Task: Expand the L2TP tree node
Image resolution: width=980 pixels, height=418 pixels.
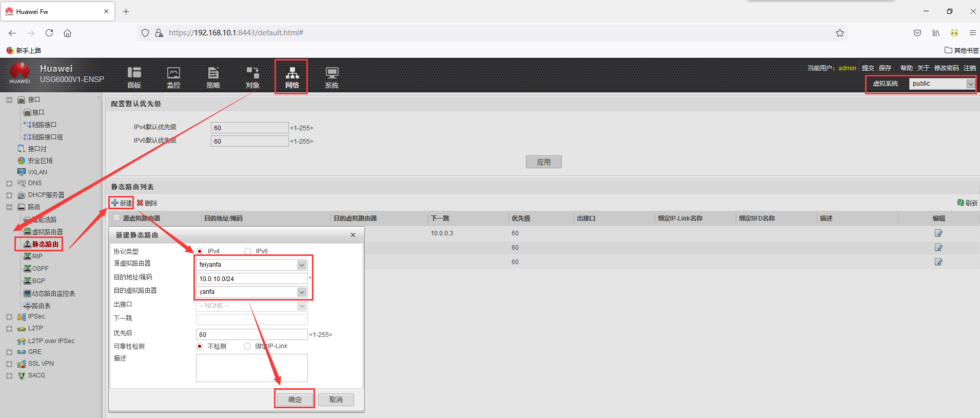Action: [9, 329]
